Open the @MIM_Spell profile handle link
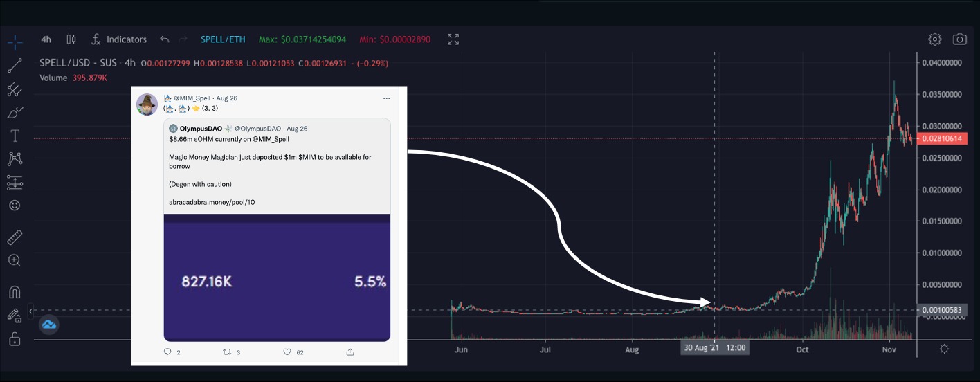The image size is (980, 382). tap(192, 98)
